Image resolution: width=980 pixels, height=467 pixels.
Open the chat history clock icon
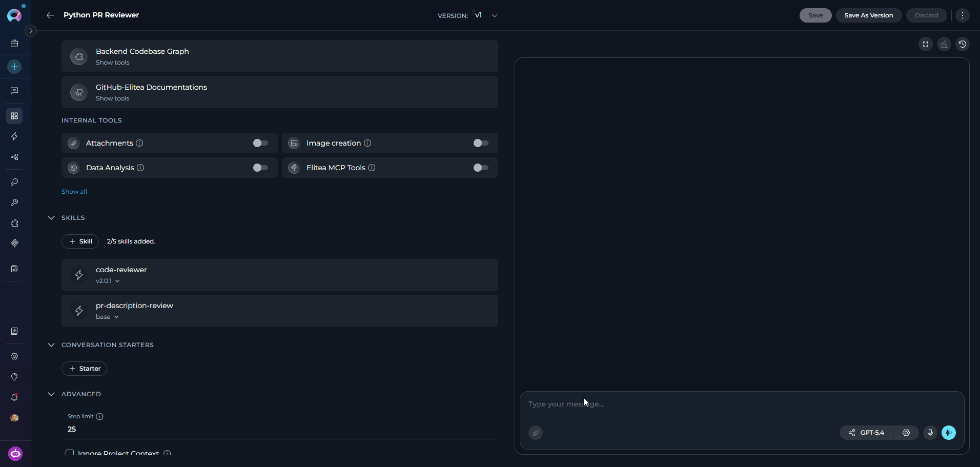click(963, 44)
